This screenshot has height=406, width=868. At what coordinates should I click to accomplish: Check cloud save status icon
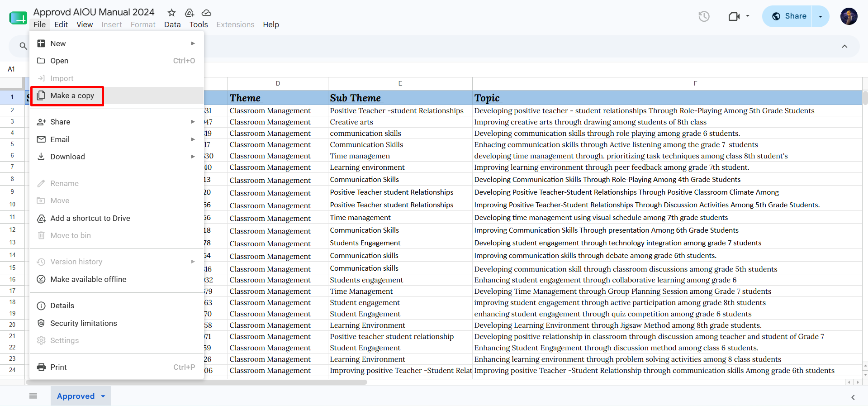206,13
